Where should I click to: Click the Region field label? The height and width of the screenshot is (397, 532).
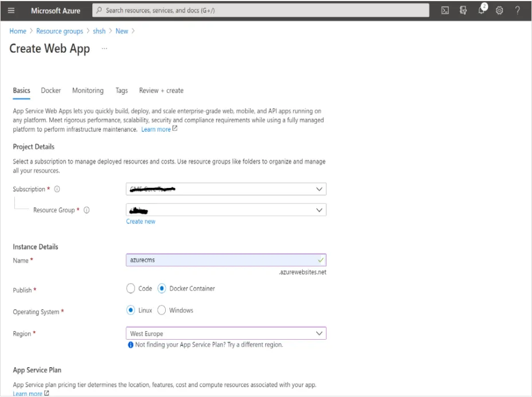[22, 334]
